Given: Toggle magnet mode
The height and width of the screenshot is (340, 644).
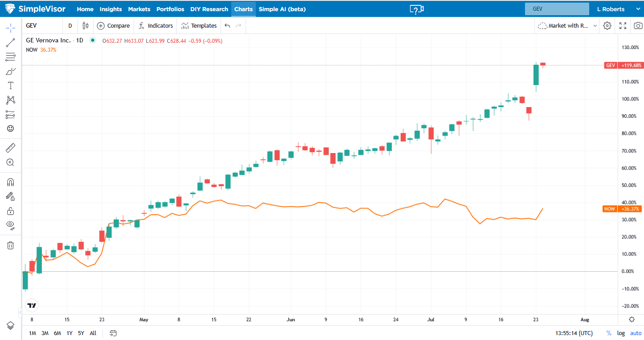Looking at the screenshot, I should [10, 182].
